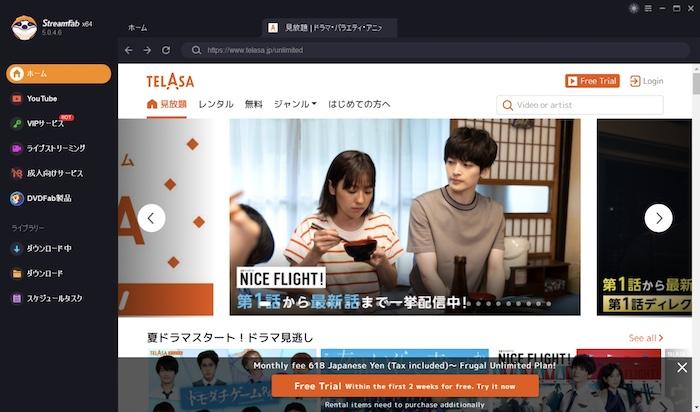Image resolution: width=700 pixels, height=412 pixels.
Task: Click the Video or artist search field
Action: tap(579, 105)
